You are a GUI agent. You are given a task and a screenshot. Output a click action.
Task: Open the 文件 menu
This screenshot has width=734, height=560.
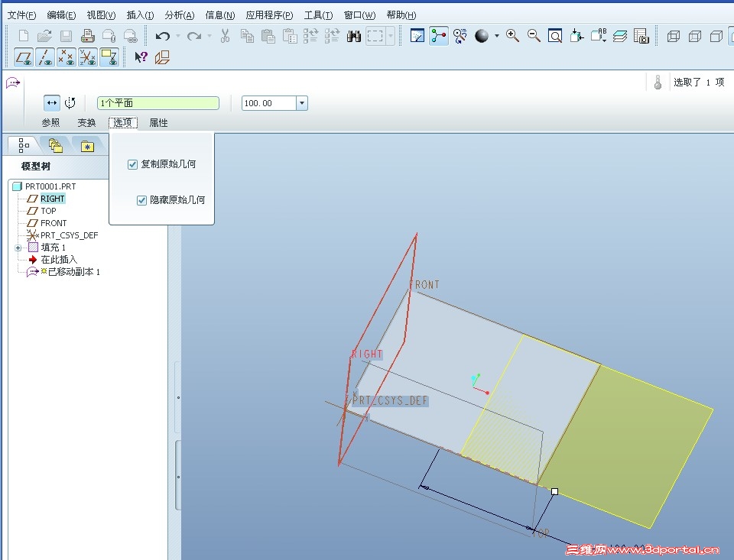[21, 15]
